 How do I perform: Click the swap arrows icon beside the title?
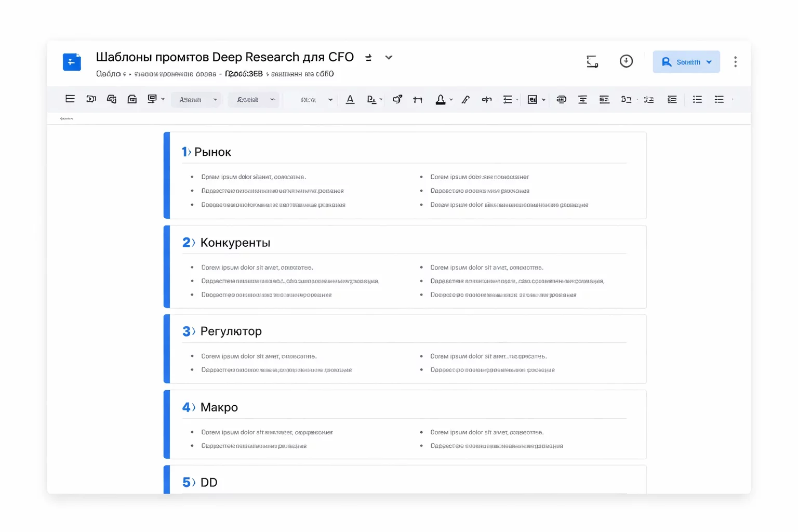tap(368, 58)
